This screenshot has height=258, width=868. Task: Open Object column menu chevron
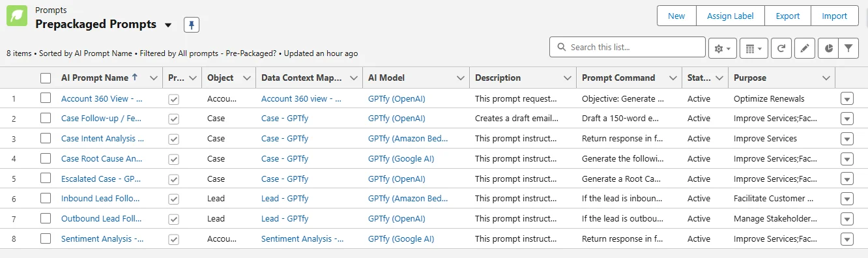(x=246, y=78)
